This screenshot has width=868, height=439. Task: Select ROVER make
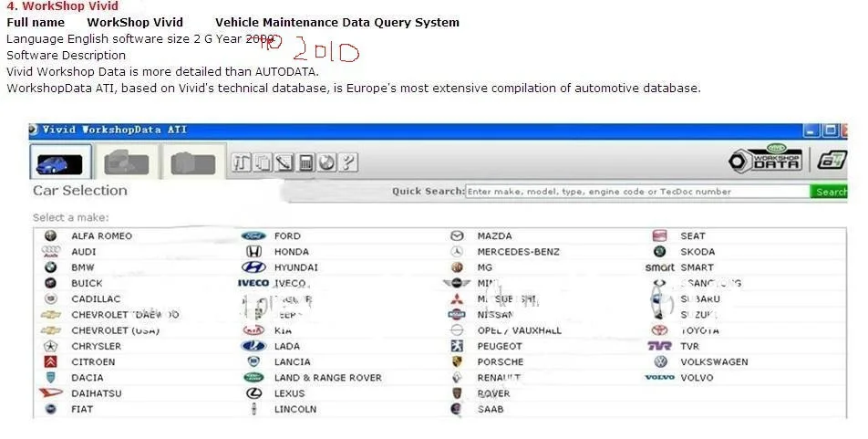tap(494, 393)
